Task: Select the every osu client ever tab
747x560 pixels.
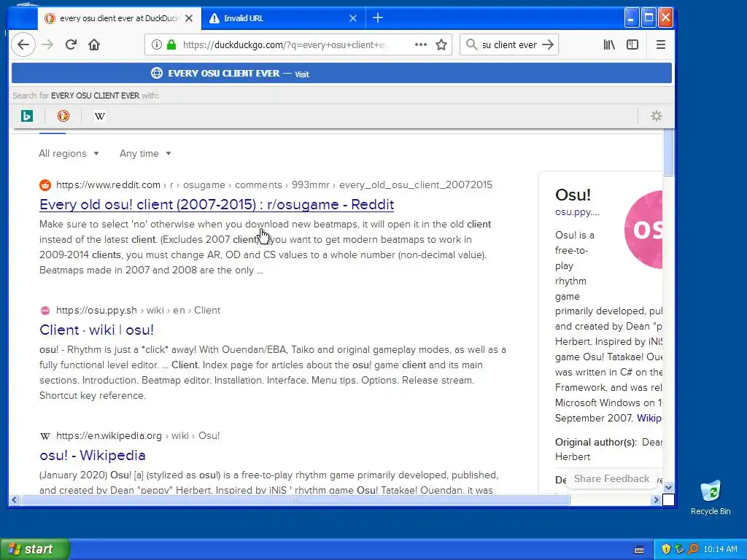Action: coord(119,18)
